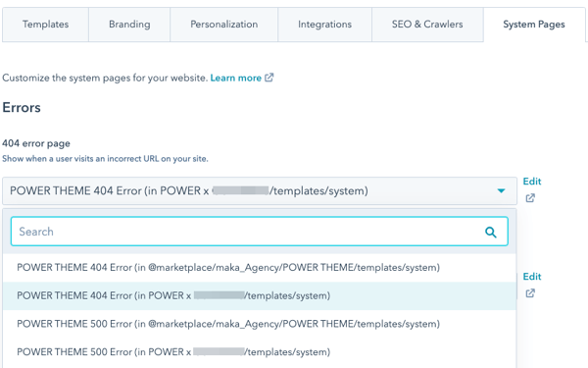The width and height of the screenshot is (588, 368).
Task: Click the magnifier search icon
Action: [491, 232]
